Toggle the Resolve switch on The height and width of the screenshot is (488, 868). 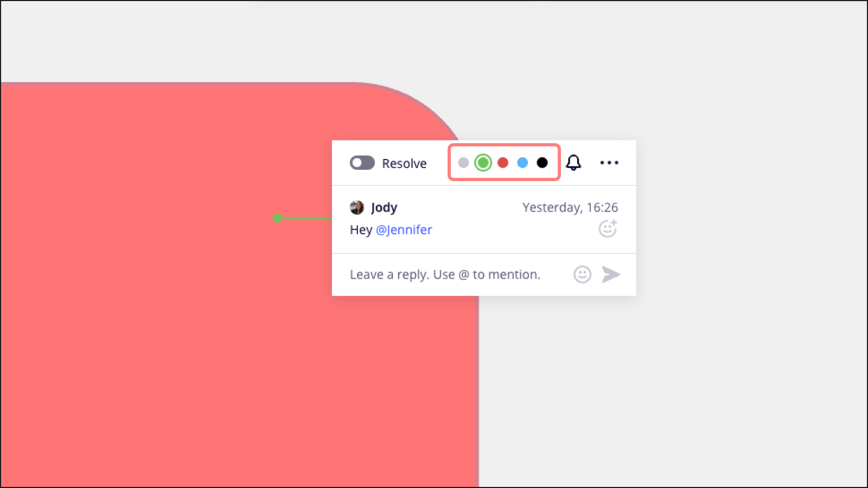362,163
